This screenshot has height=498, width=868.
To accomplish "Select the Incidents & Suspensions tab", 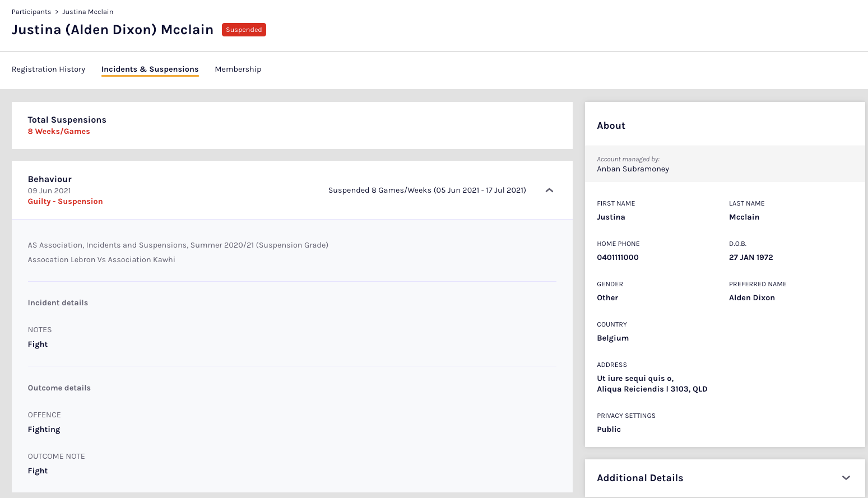I will 150,69.
